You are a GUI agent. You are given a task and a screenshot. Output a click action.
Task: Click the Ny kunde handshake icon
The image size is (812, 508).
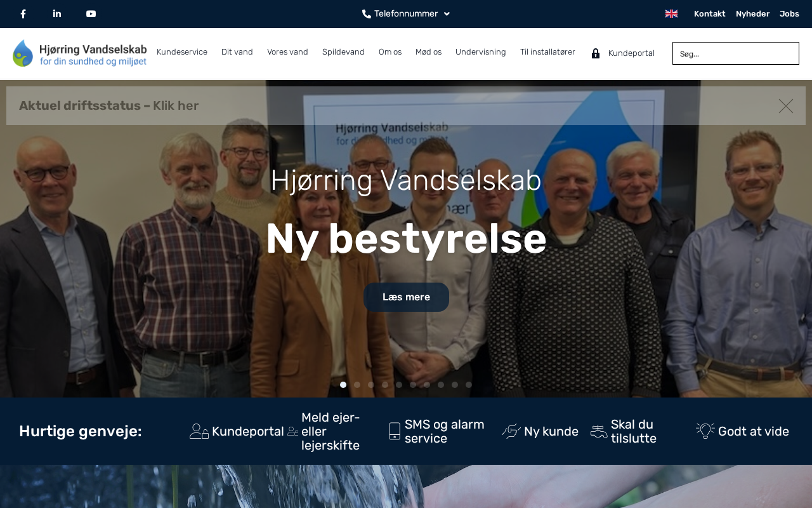point(511,431)
